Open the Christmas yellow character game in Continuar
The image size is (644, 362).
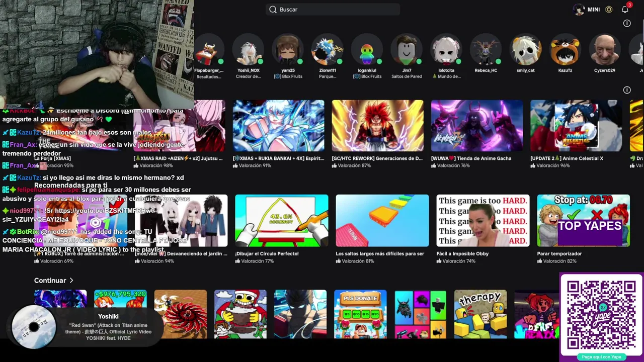coord(240,314)
